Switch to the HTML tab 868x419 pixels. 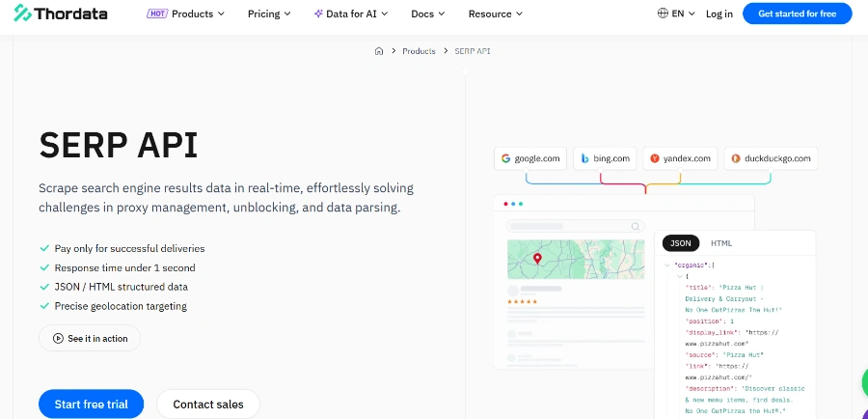721,243
